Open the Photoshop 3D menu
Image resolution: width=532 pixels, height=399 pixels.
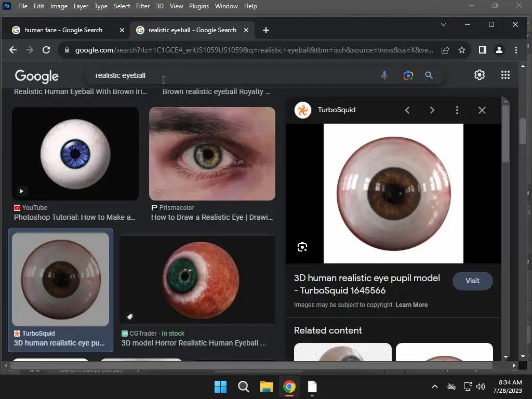[x=159, y=6]
